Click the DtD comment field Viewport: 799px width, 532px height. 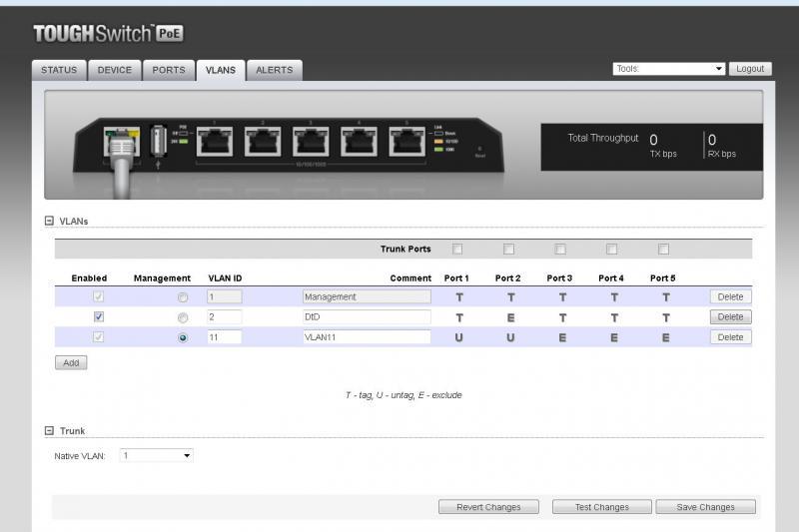pos(366,316)
